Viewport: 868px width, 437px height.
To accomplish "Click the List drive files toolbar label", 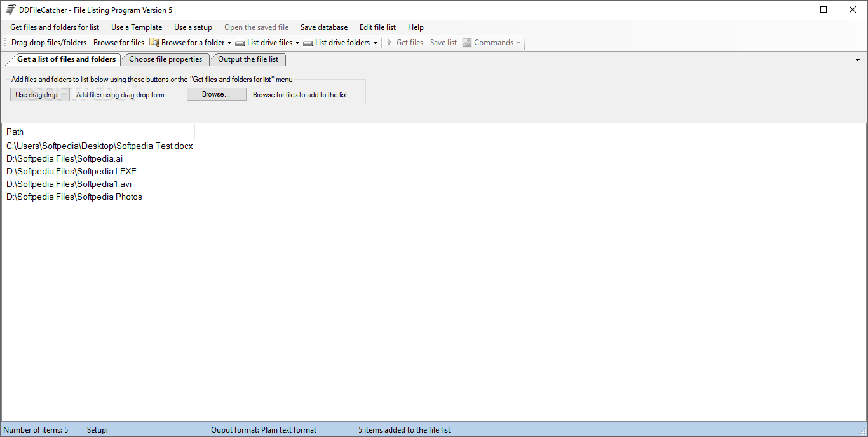I will 269,43.
